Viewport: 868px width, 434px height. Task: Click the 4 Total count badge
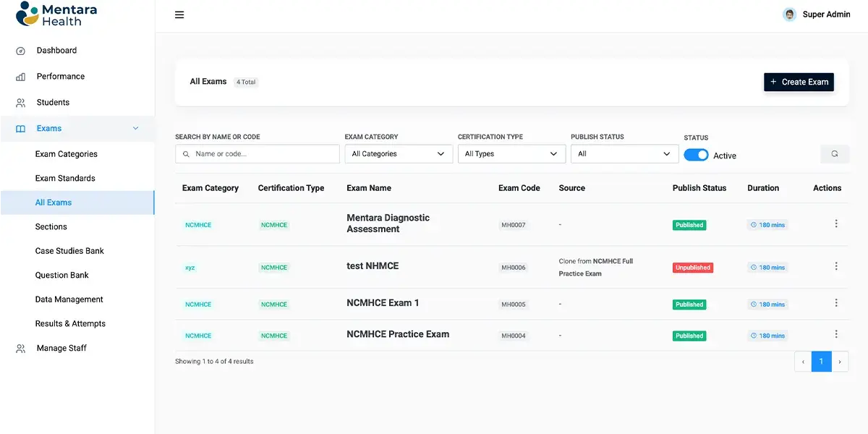click(246, 82)
